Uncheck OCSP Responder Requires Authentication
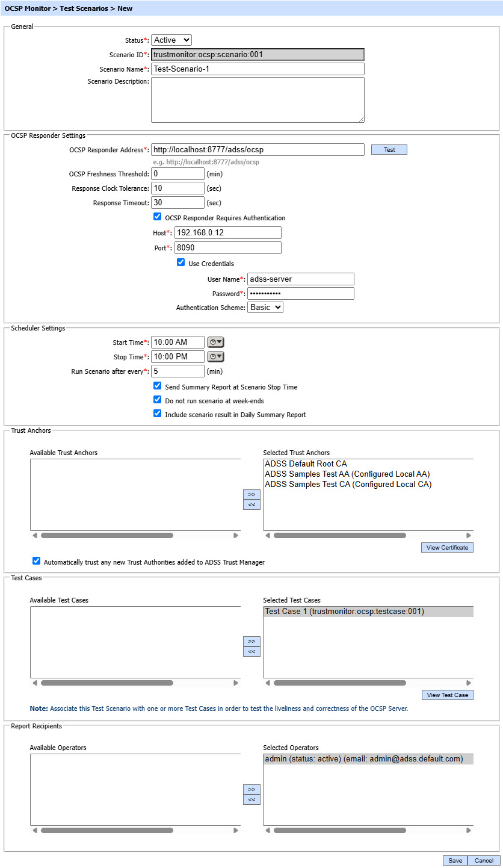The image size is (503, 868). point(158,217)
